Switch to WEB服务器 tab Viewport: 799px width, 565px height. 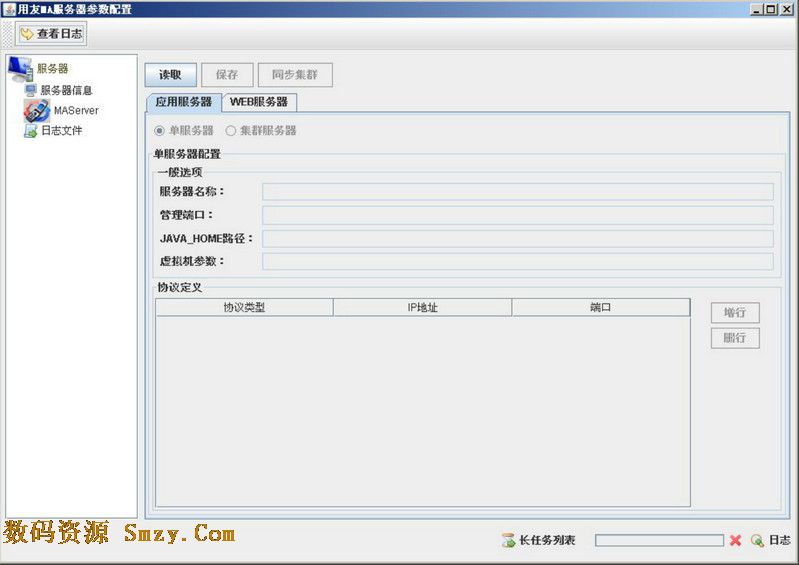[x=259, y=102]
